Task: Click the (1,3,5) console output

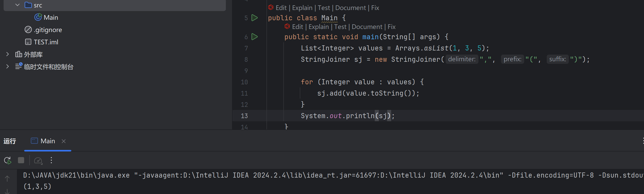Action: [37, 186]
